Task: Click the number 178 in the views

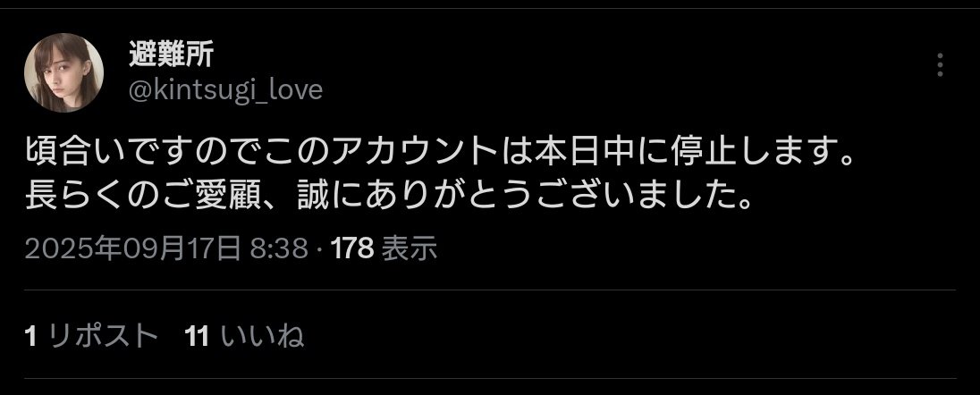Action: pos(352,249)
